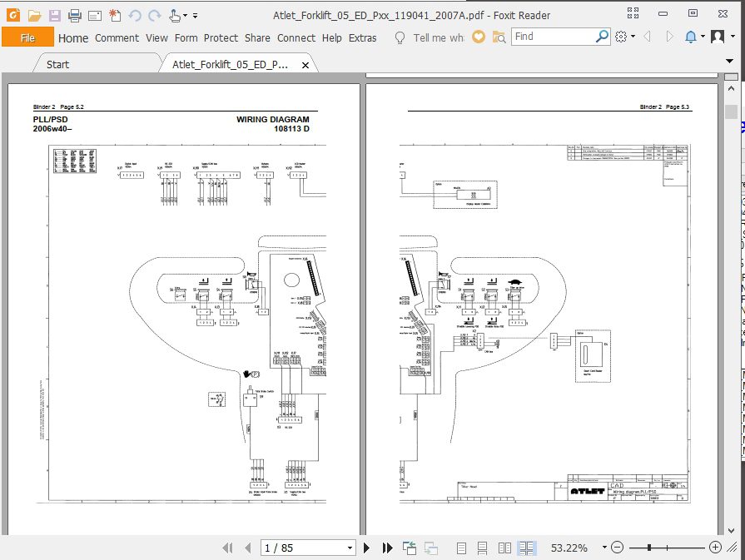Image resolution: width=745 pixels, height=560 pixels.
Task: Redo using the Redo arrow icon
Action: [x=154, y=14]
